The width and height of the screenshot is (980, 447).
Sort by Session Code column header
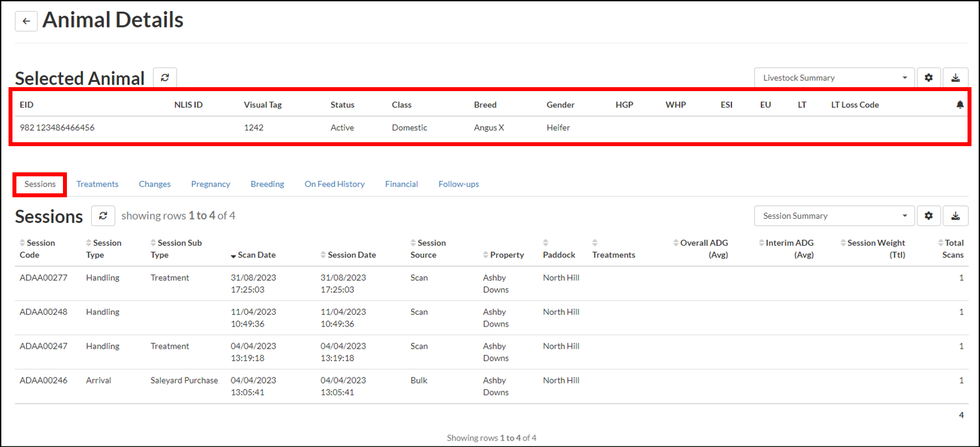pyautogui.click(x=41, y=248)
